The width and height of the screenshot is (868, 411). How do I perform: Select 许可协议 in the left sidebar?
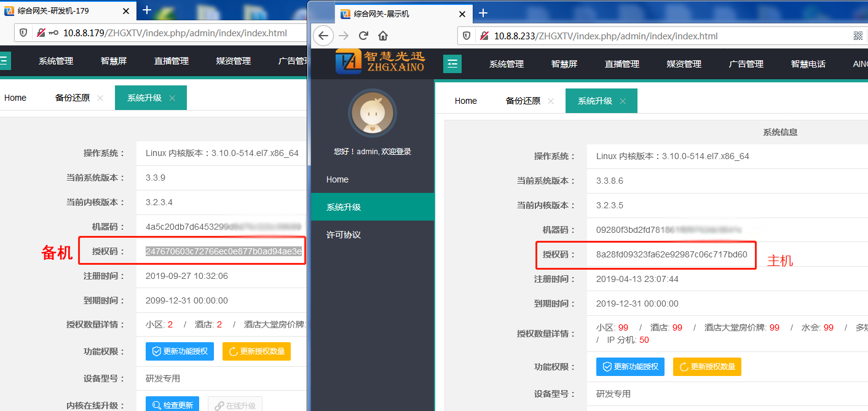coord(343,235)
